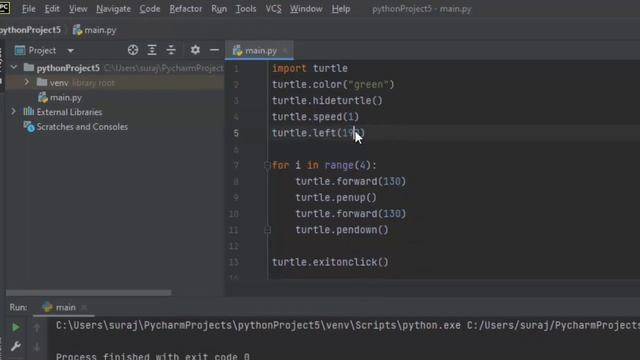Click the line turtle.exitonclick()
The width and height of the screenshot is (640, 360).
click(x=330, y=262)
